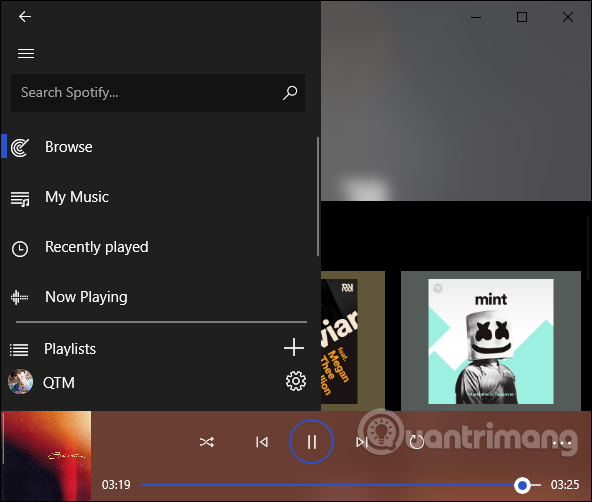This screenshot has width=592, height=502.
Task: Minimize the Spotify window
Action: click(476, 17)
